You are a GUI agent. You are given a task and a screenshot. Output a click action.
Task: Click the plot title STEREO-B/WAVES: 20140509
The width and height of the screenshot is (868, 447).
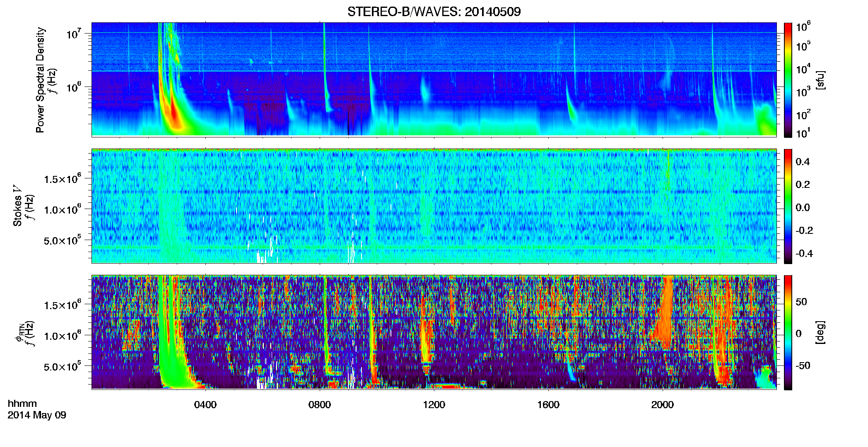coord(434,12)
